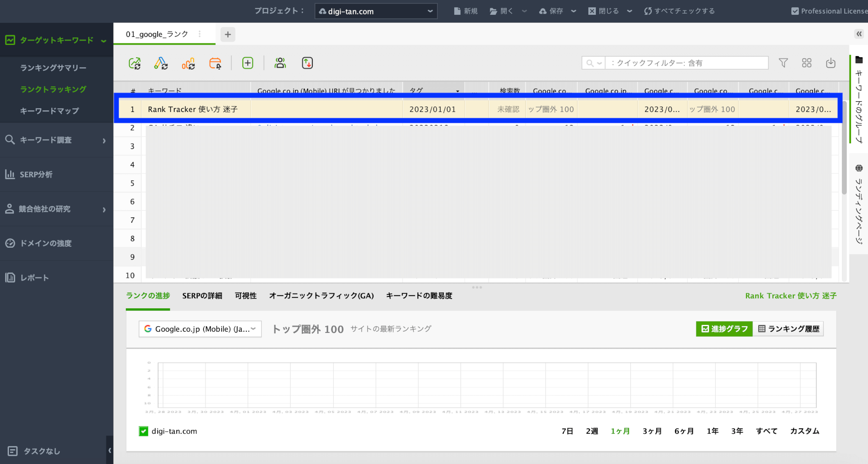868x464 pixels.
Task: Open the 閉じる dropdown arrow
Action: click(629, 11)
